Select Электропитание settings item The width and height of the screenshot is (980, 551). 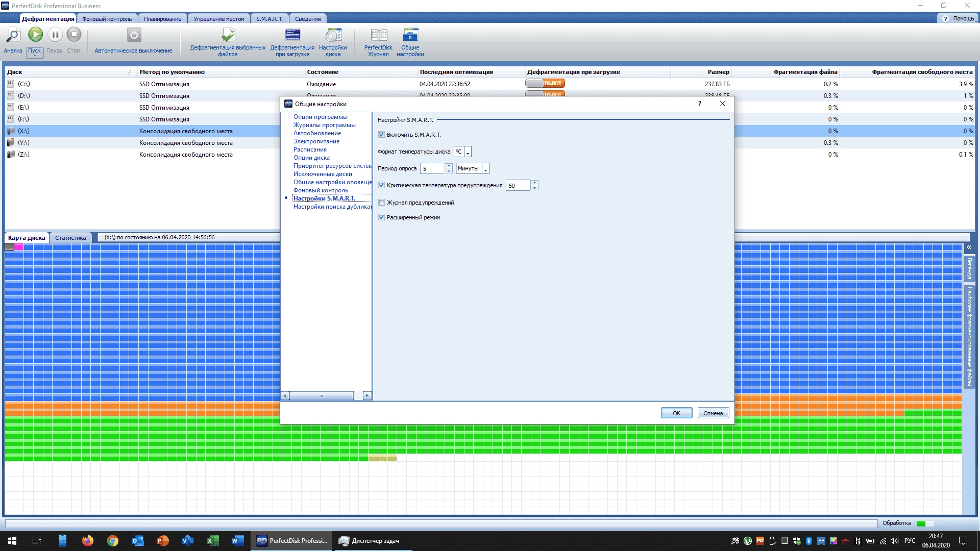point(316,141)
